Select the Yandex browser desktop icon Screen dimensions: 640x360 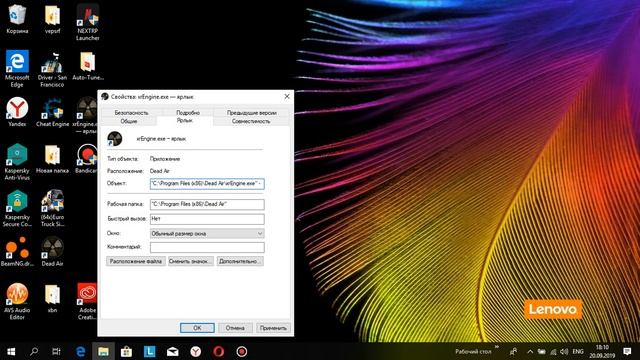pyautogui.click(x=17, y=112)
